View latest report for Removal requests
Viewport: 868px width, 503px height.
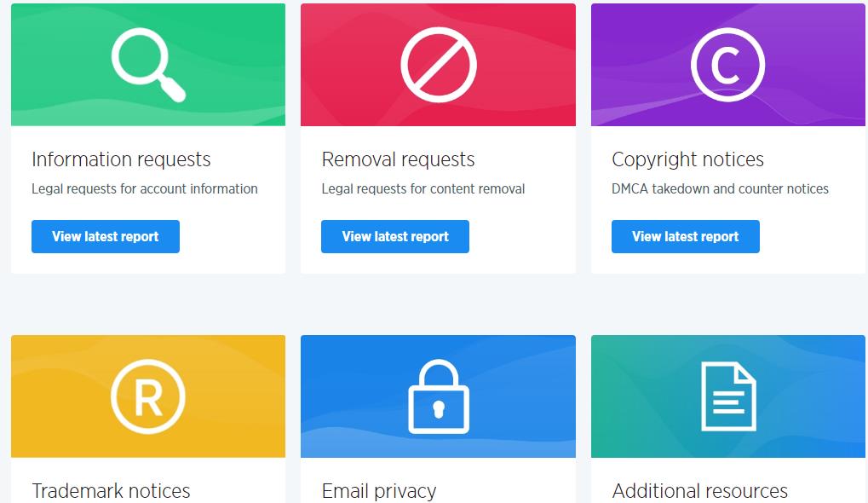tap(395, 236)
